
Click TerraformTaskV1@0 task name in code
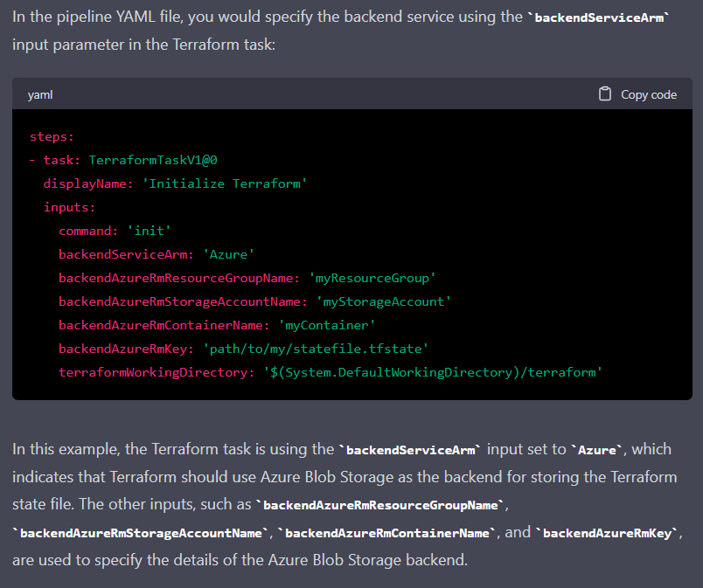pyautogui.click(x=153, y=160)
